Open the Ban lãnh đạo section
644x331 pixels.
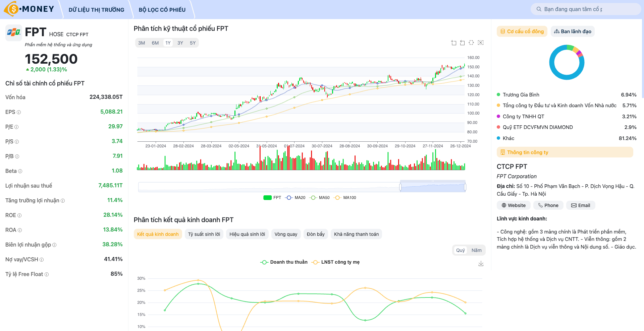pos(573,31)
